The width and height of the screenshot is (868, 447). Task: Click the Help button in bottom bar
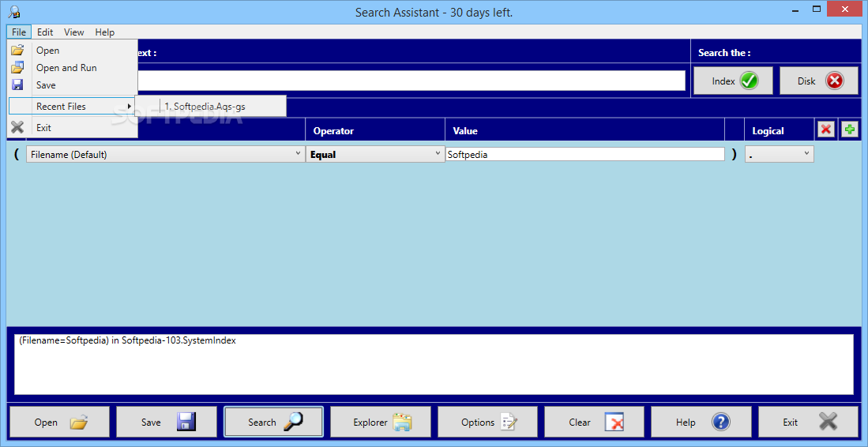(x=701, y=423)
